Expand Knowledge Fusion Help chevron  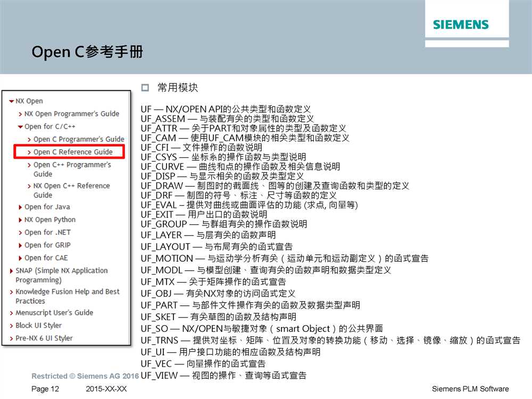(12, 292)
